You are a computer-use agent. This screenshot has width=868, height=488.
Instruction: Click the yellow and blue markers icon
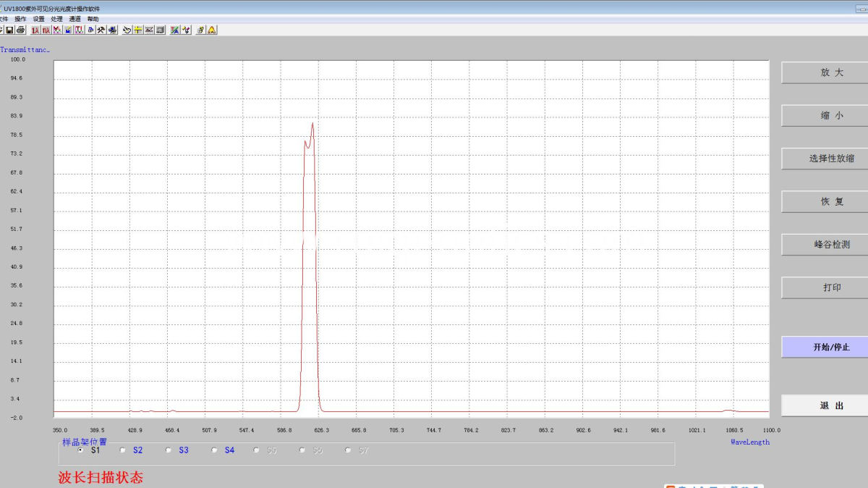[186, 30]
